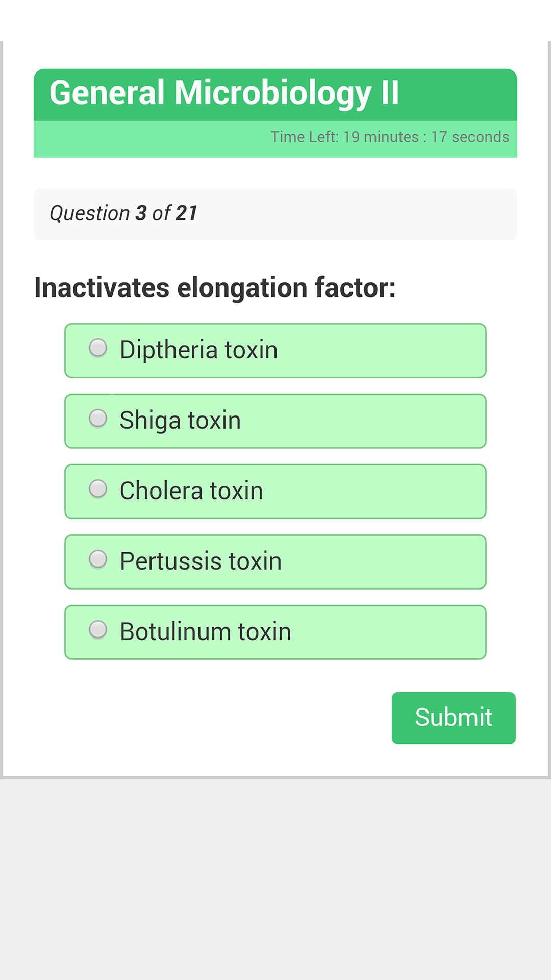This screenshot has width=551, height=980.
Task: Select the Diptheria toxin radio button
Action: click(98, 348)
